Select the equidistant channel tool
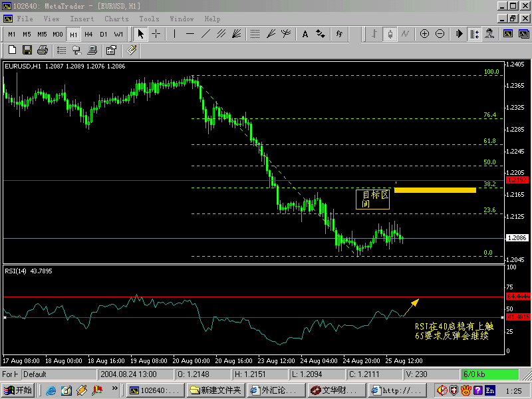 221,34
